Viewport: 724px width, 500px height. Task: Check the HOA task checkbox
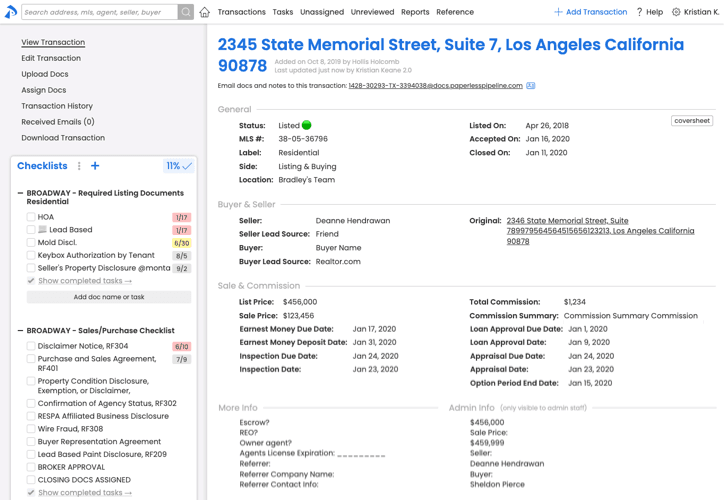point(31,217)
